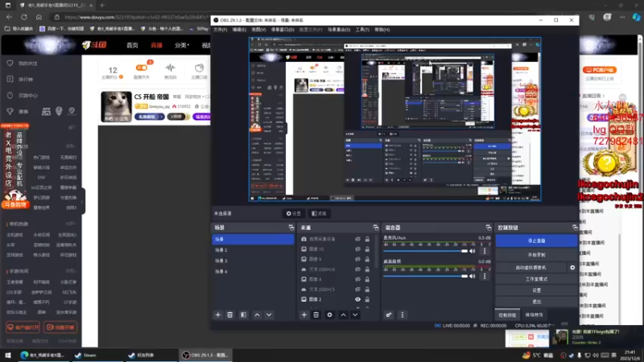Click 启动虚拟摄像机 button

(x=530, y=267)
